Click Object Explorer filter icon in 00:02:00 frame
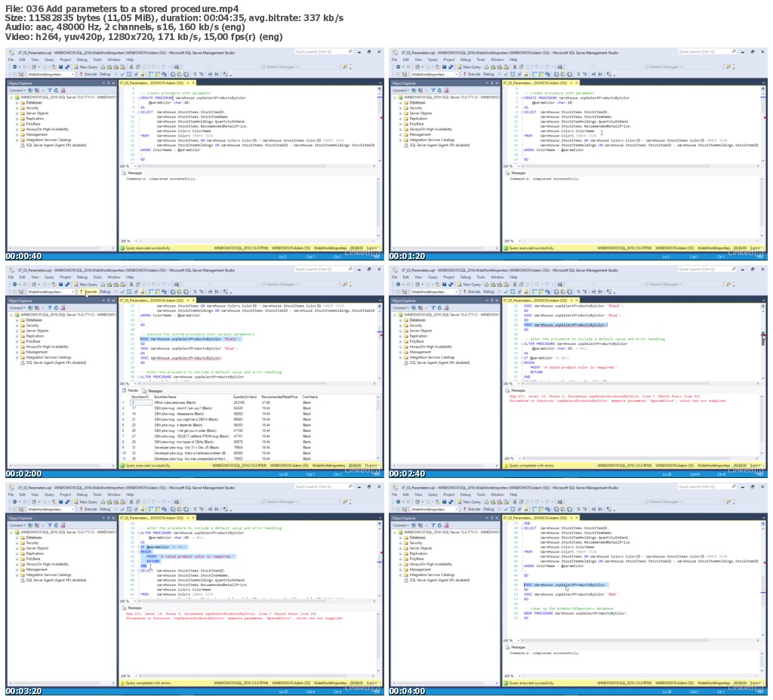The image size is (773, 700). tap(50, 308)
